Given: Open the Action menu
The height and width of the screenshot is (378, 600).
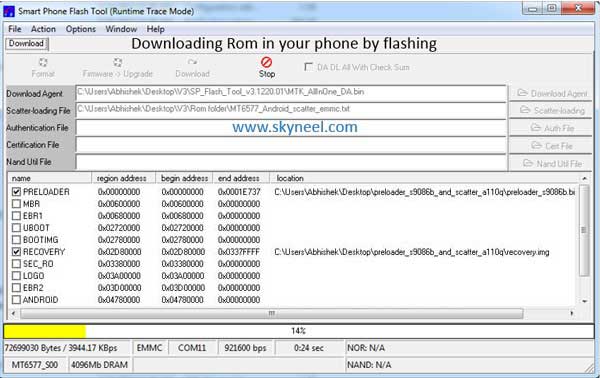Looking at the screenshot, I should pyautogui.click(x=43, y=29).
